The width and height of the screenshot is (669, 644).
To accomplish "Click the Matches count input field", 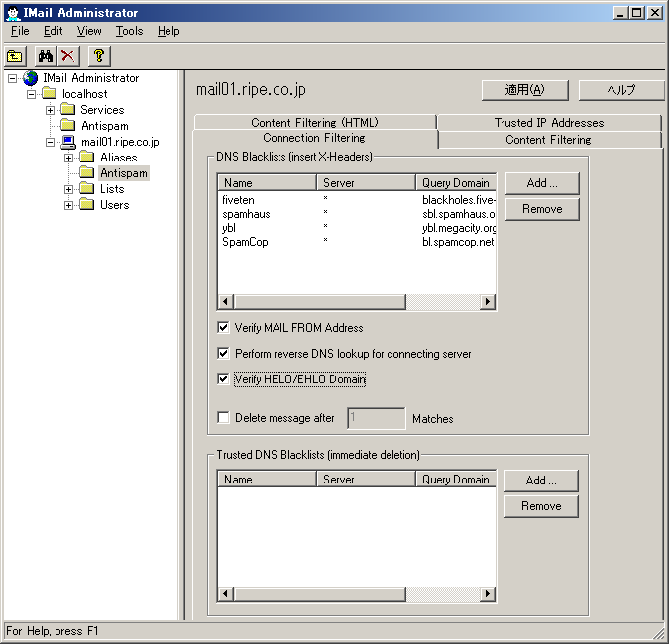I will (x=377, y=418).
